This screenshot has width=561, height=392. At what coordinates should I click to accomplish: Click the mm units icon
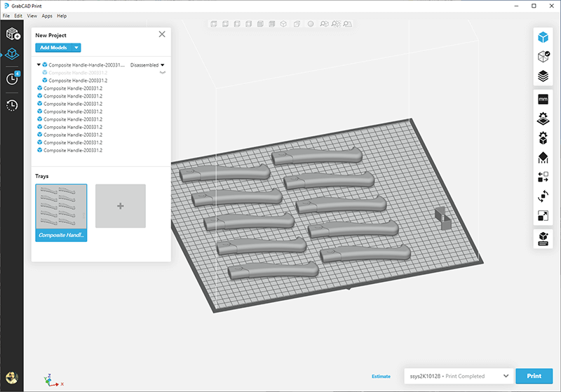tap(542, 100)
